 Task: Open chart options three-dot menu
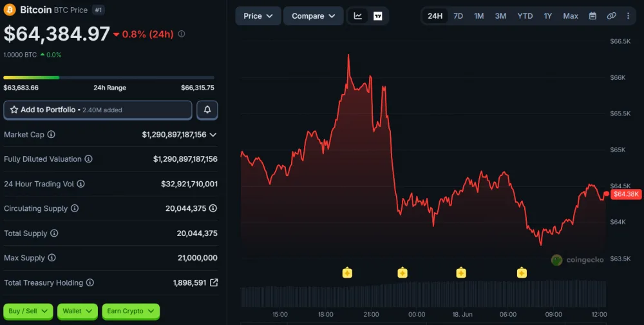coord(628,16)
